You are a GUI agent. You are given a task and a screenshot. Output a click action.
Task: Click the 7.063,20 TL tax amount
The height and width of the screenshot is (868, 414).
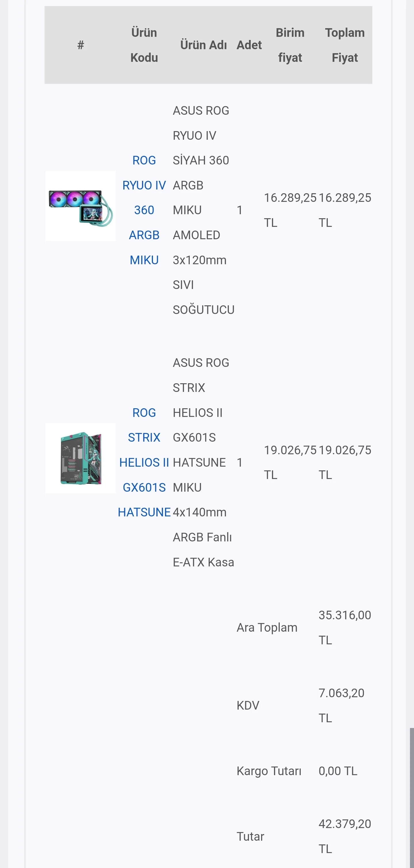click(x=341, y=705)
